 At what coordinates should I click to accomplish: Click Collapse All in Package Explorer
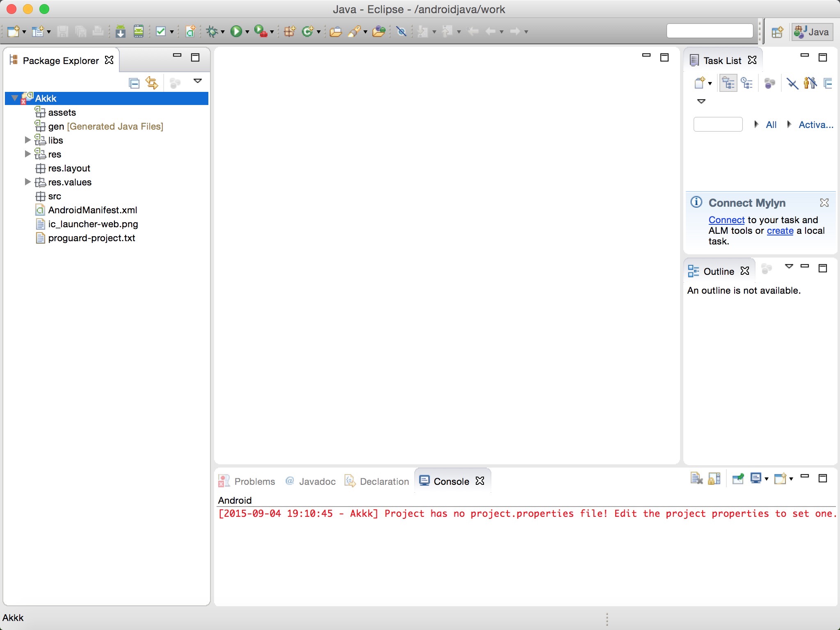coord(134,83)
